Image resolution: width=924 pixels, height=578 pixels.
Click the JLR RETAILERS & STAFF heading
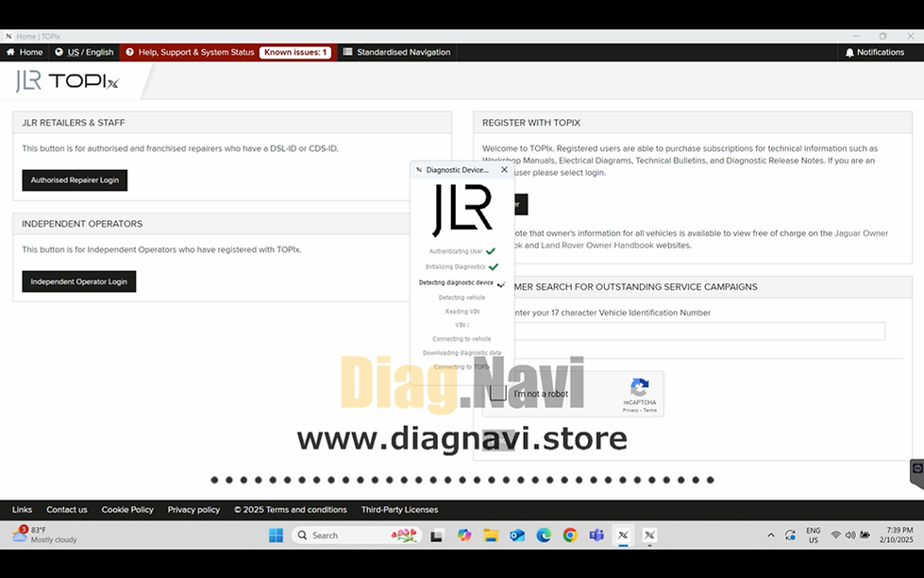[74, 123]
